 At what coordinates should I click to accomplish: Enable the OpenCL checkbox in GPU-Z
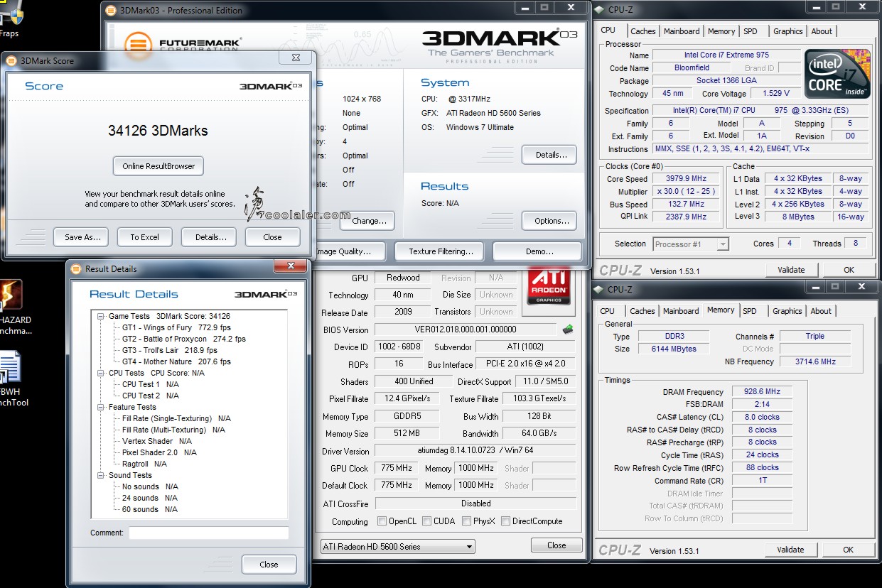(382, 521)
